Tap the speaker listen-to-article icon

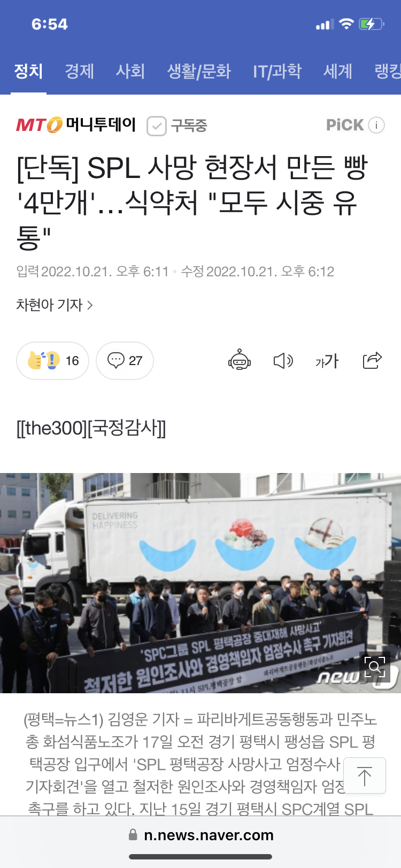click(283, 361)
